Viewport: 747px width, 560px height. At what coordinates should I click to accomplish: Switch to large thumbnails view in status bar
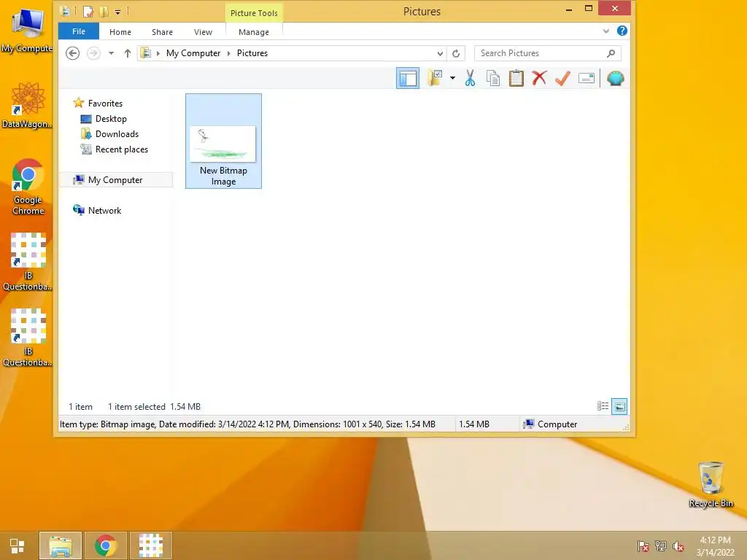(x=619, y=406)
